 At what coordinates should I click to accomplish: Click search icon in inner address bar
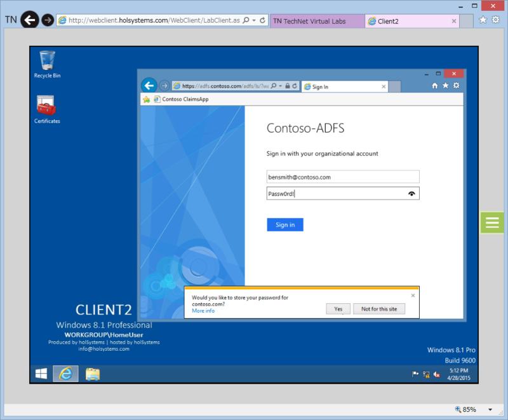[274, 86]
